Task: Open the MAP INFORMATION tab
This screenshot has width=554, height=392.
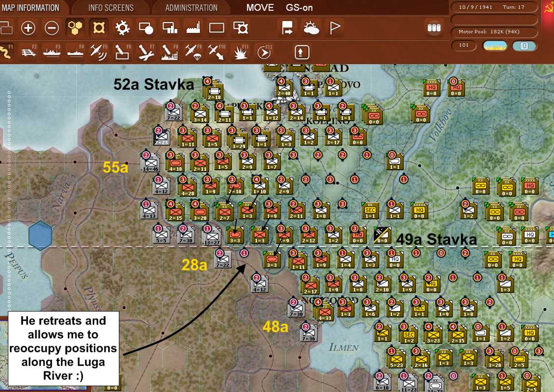Action: tap(30, 7)
